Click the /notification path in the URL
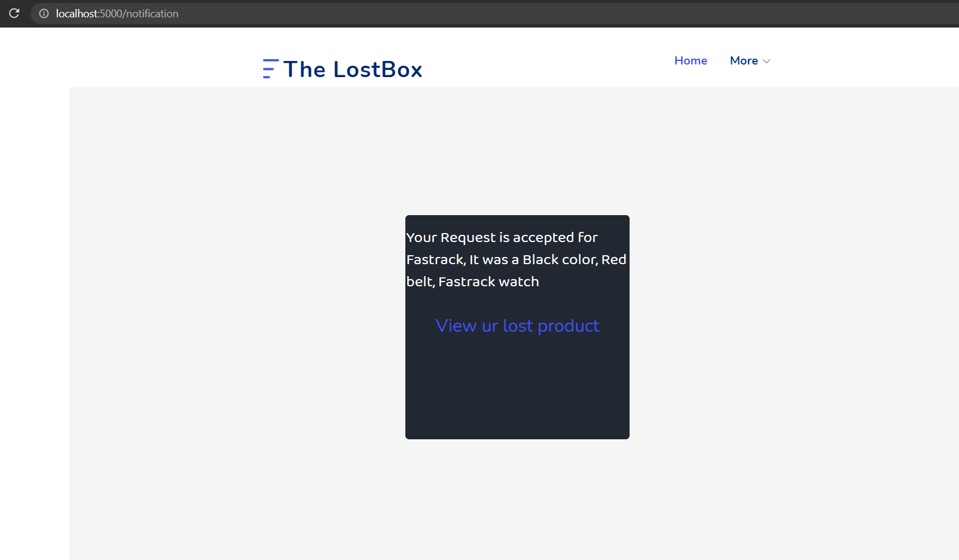959x560 pixels. click(x=151, y=13)
